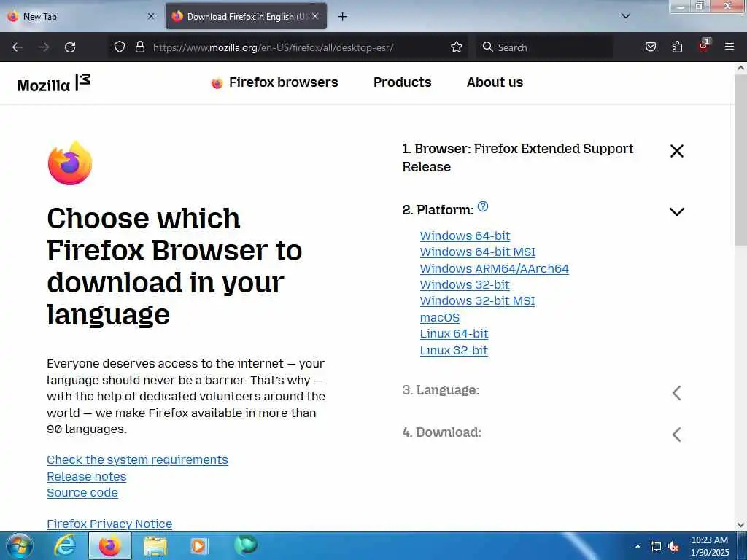Reload the current page
Image resolution: width=747 pixels, height=560 pixels.
click(x=70, y=47)
